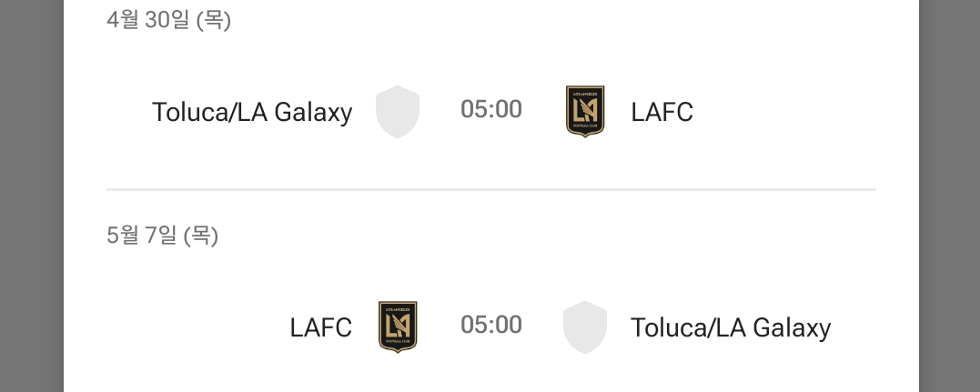This screenshot has height=392, width=980.
Task: Click the 5월 7일 date text
Action: (142, 236)
